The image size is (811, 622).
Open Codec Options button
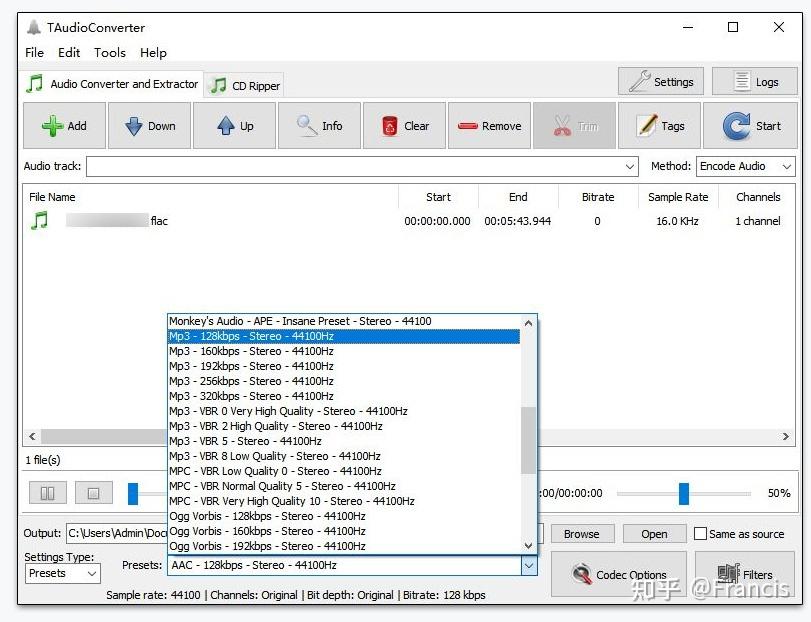coord(619,574)
